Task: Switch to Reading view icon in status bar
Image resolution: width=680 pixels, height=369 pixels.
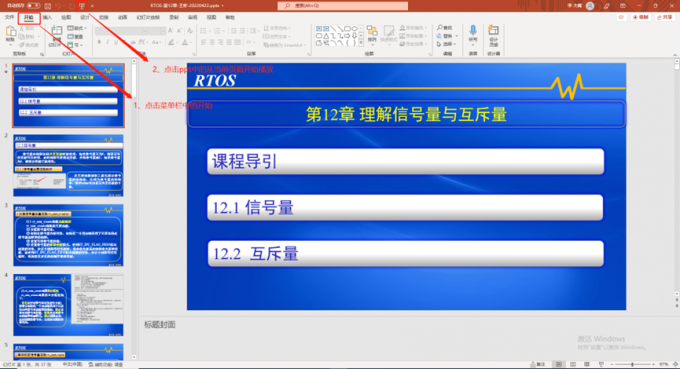Action: pyautogui.click(x=587, y=364)
